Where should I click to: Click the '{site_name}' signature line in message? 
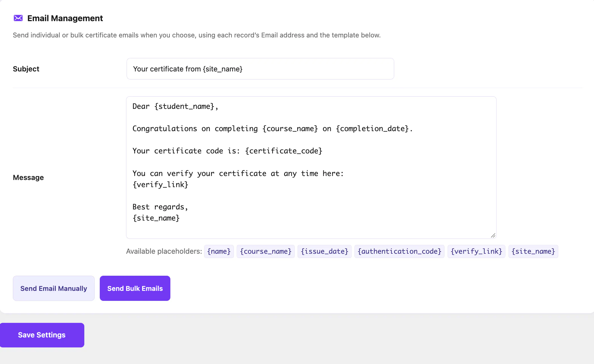pos(156,218)
